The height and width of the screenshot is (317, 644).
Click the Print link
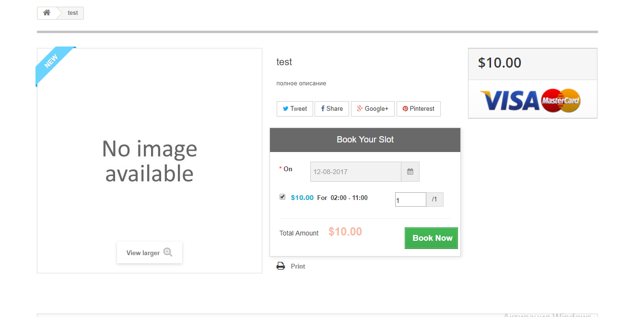pos(298,266)
